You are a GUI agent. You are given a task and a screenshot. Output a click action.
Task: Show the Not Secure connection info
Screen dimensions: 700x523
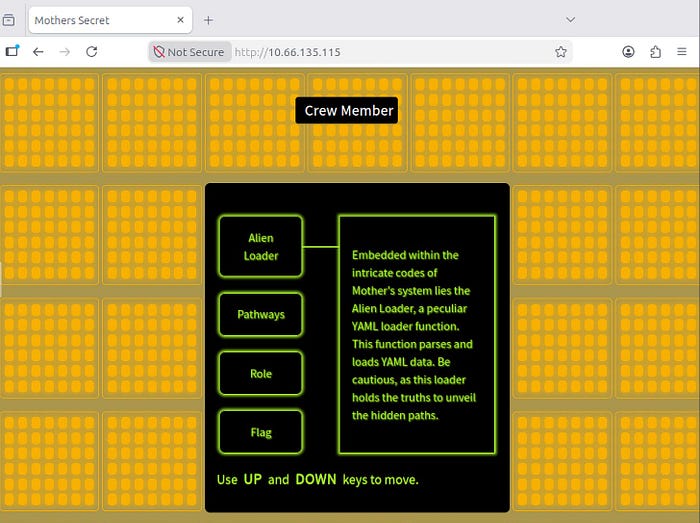click(189, 52)
